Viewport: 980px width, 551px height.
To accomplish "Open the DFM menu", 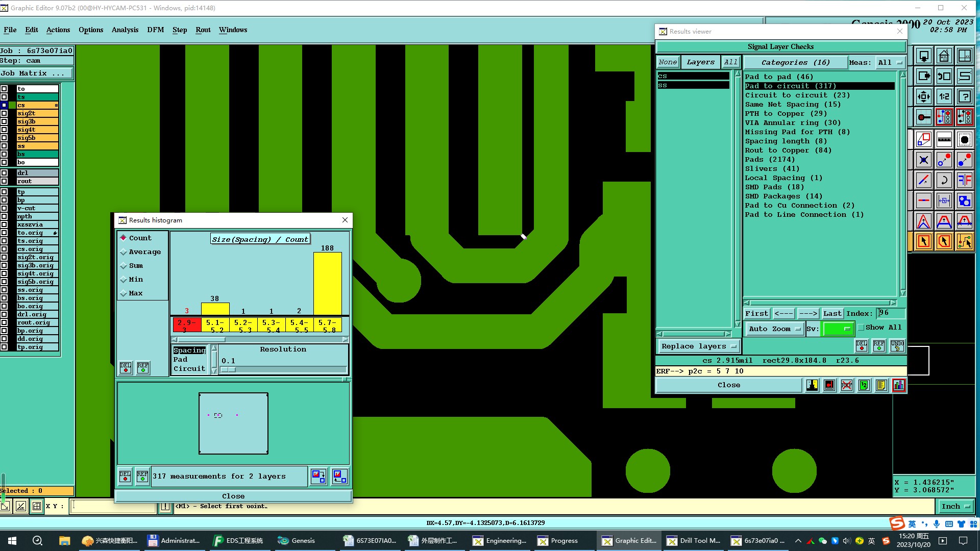I will (155, 30).
